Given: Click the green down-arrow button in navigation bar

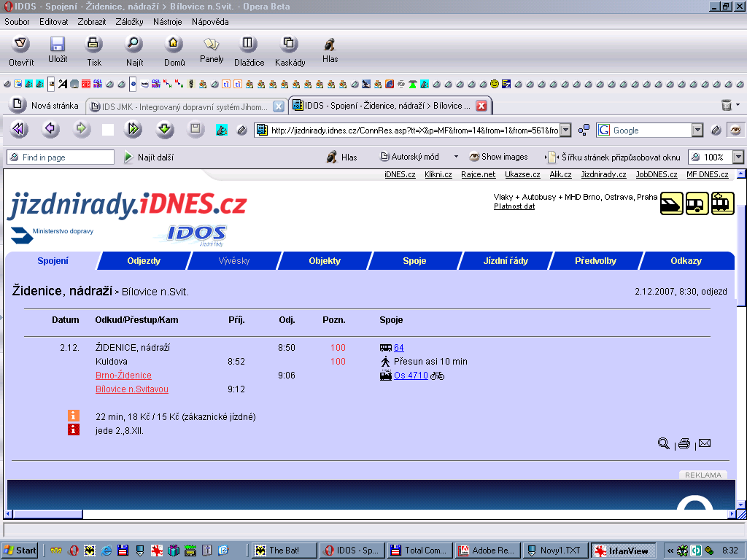Looking at the screenshot, I should pyautogui.click(x=165, y=129).
